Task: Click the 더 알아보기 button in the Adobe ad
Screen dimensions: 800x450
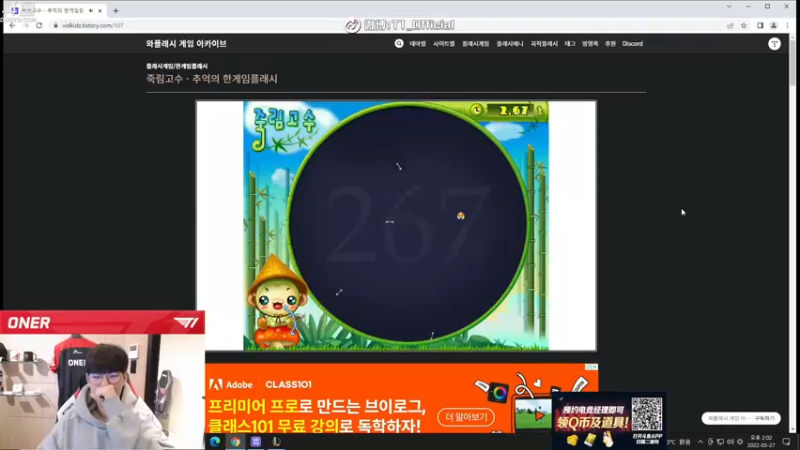Action: pos(466,417)
